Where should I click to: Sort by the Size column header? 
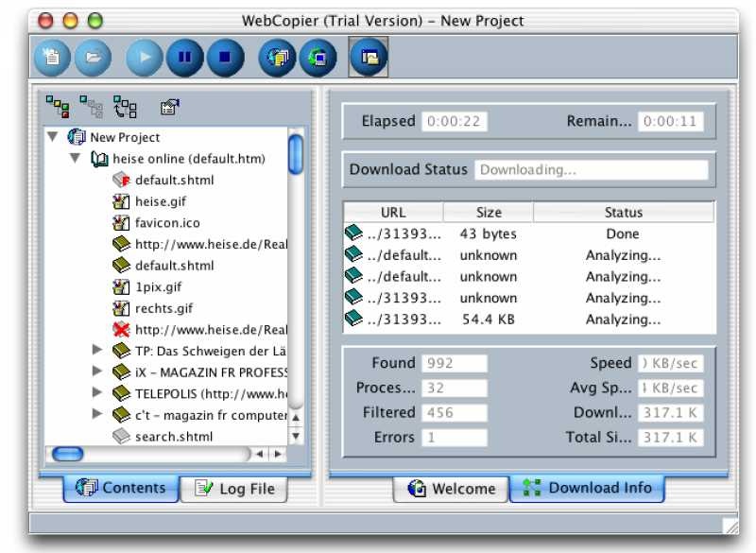[x=489, y=212]
